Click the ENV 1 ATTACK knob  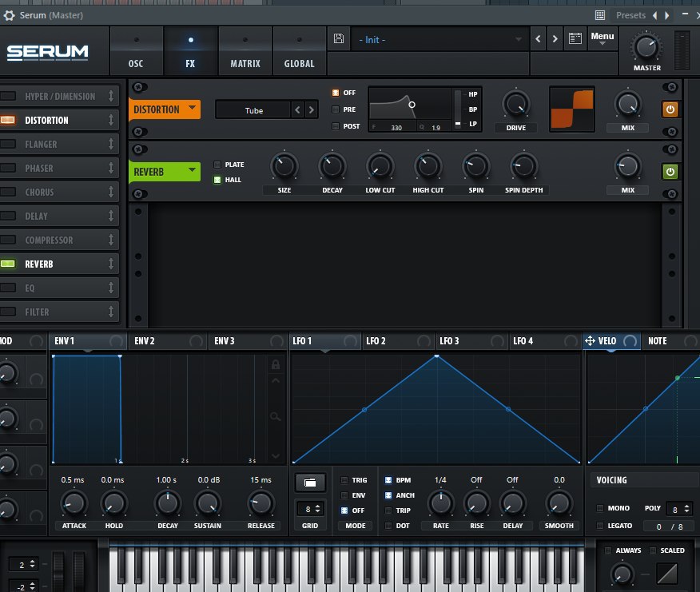click(74, 503)
